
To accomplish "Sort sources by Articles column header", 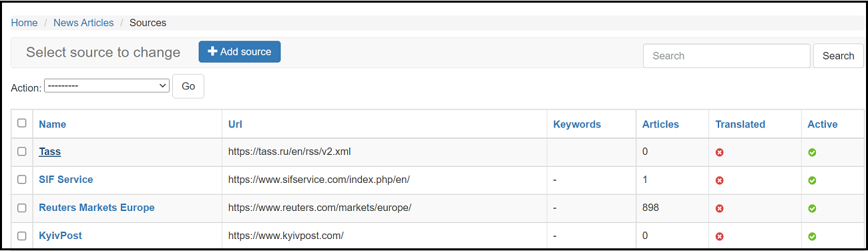I will pos(660,124).
